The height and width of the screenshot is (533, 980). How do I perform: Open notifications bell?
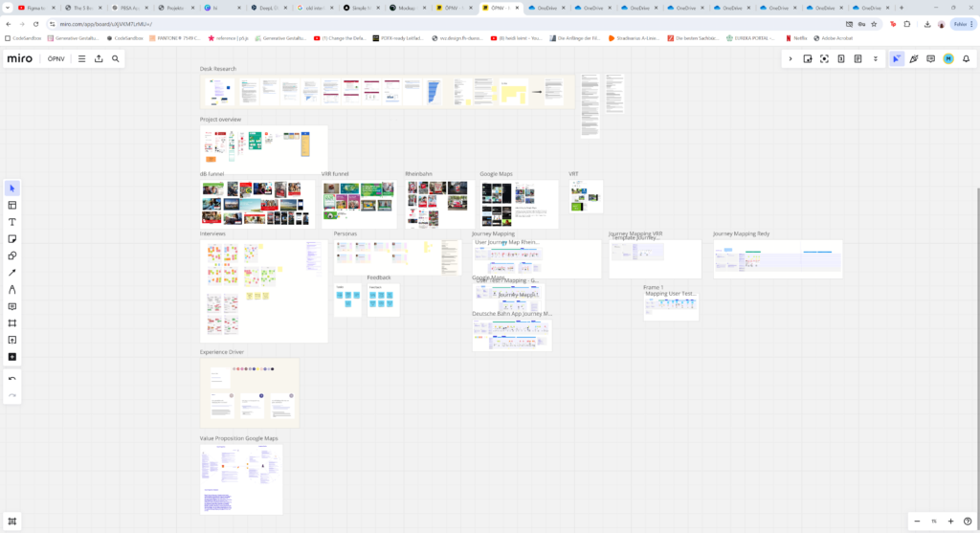967,58
